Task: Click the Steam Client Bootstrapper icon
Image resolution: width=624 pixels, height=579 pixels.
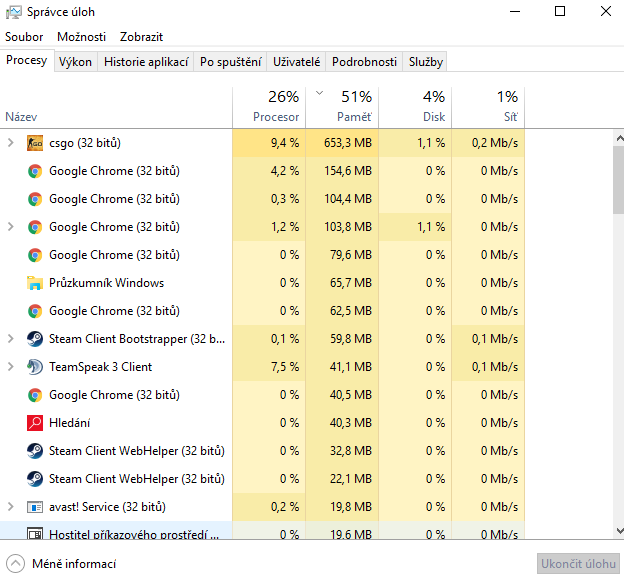Action: pos(35,339)
